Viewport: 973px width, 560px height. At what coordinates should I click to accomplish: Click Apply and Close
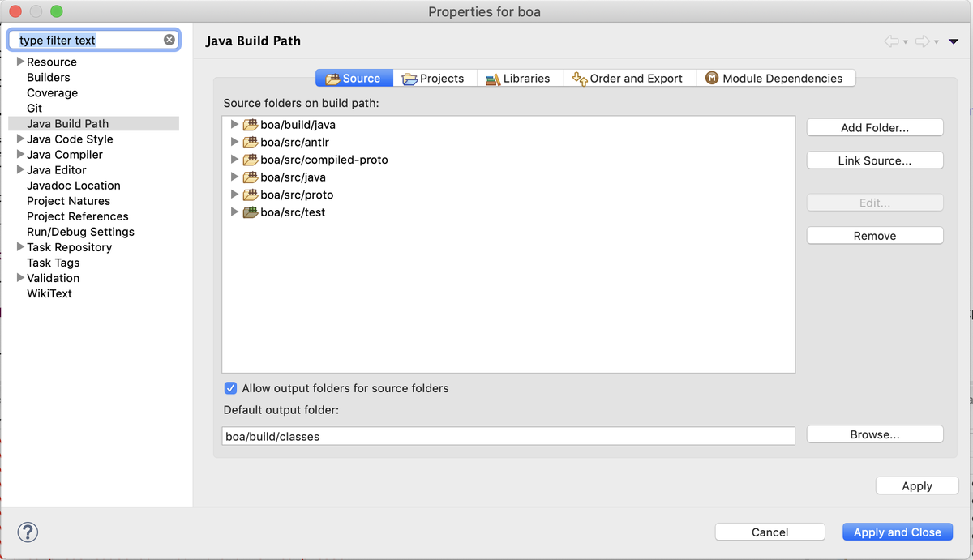coord(898,532)
